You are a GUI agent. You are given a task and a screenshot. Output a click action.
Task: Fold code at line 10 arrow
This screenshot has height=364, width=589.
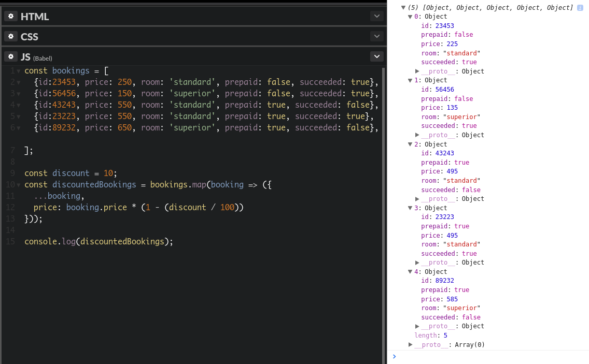19,185
